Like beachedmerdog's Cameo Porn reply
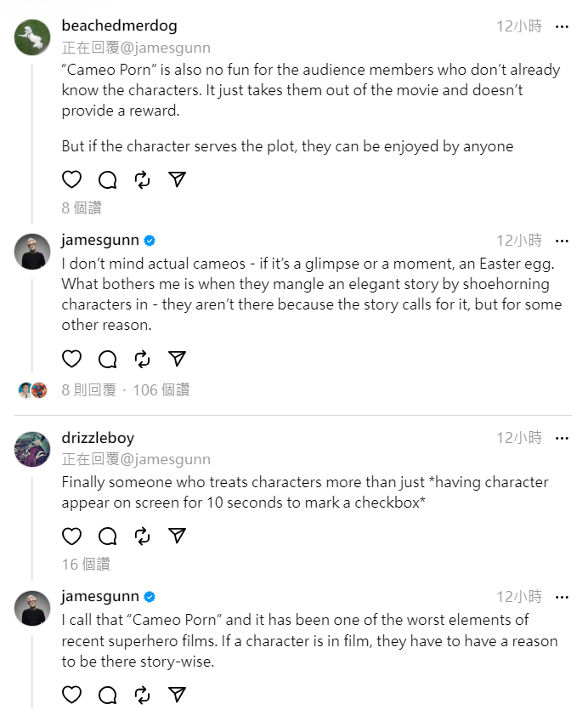588x710 pixels. (x=72, y=179)
